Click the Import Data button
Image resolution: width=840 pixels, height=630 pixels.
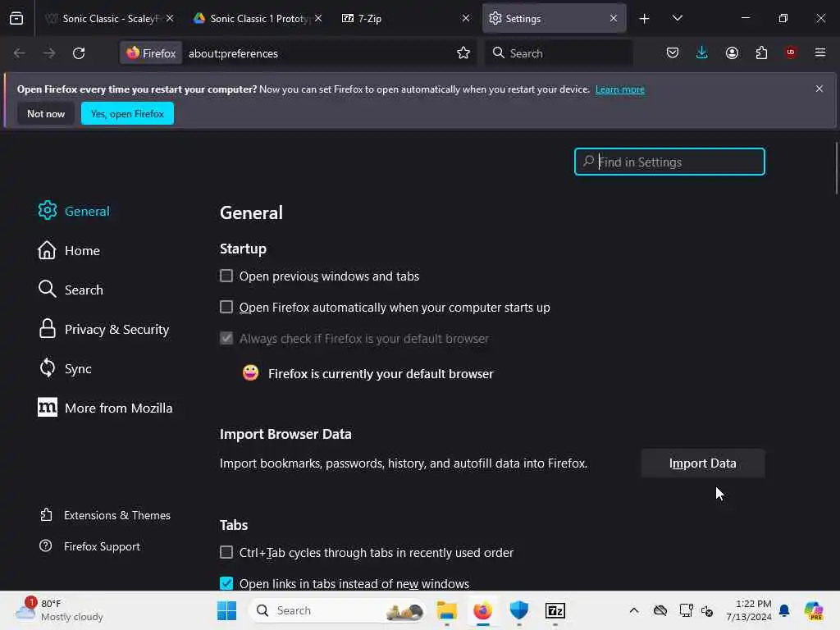pyautogui.click(x=702, y=463)
